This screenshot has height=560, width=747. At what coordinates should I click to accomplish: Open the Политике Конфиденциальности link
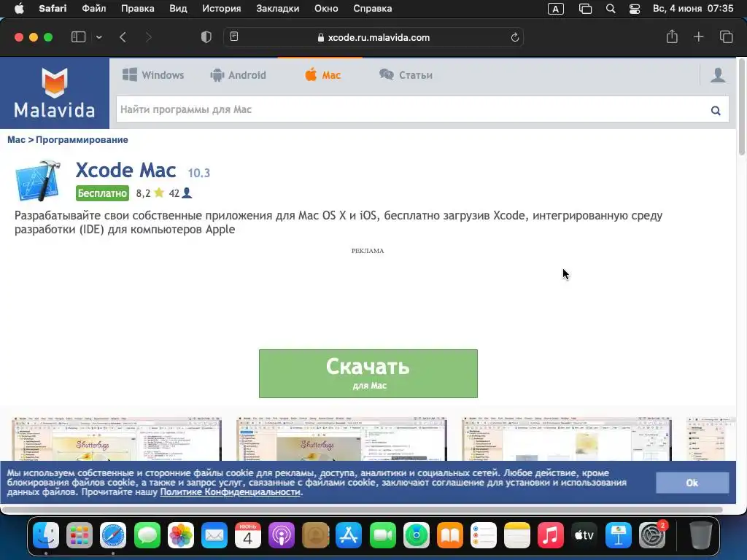[x=230, y=492]
